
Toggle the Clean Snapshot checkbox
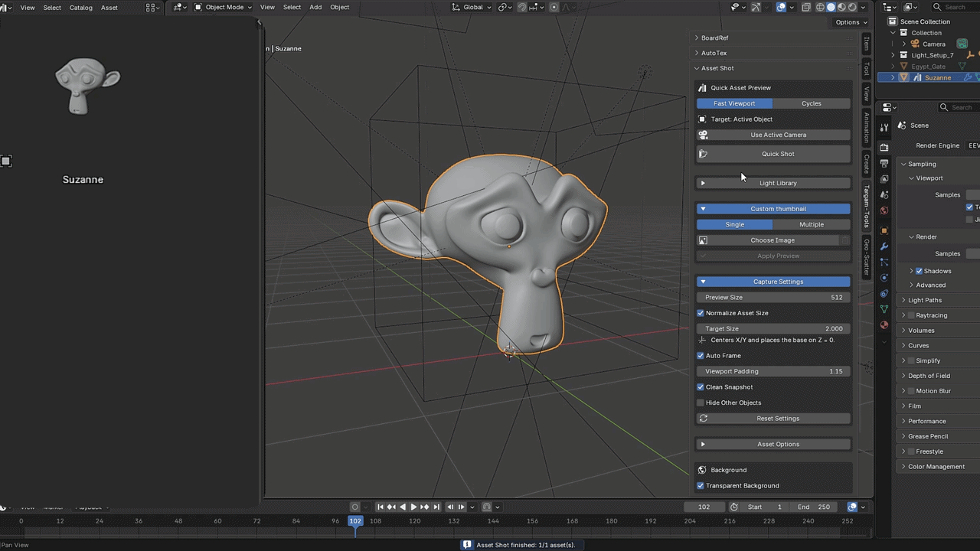pyautogui.click(x=701, y=387)
